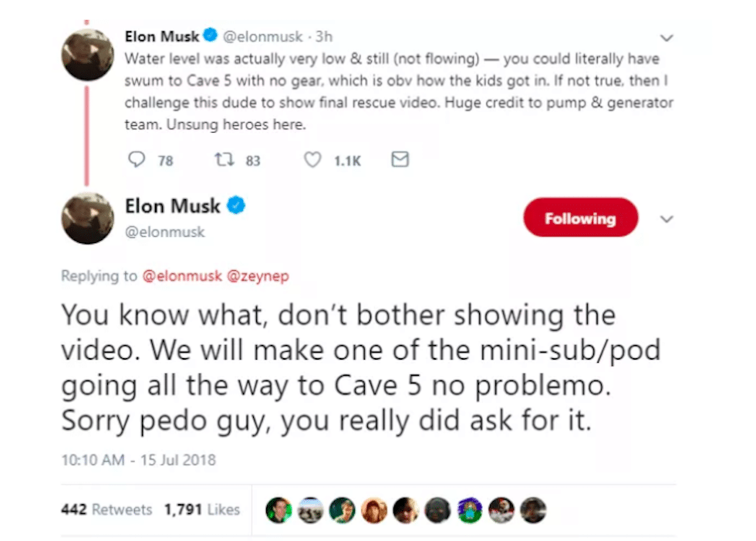Click the @elonmusk handle under the large name
Image resolution: width=756 pixels, height=541 pixels.
click(164, 231)
